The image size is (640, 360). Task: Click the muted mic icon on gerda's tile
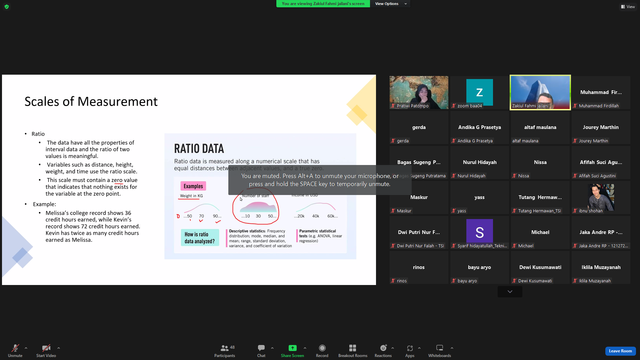(393, 141)
